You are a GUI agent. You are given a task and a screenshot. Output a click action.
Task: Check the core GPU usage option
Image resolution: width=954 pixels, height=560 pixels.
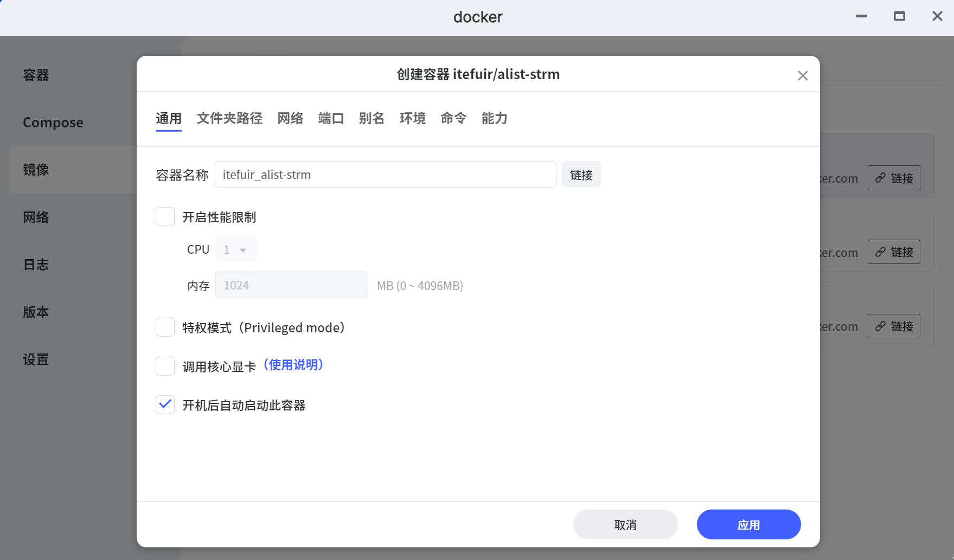tap(165, 366)
